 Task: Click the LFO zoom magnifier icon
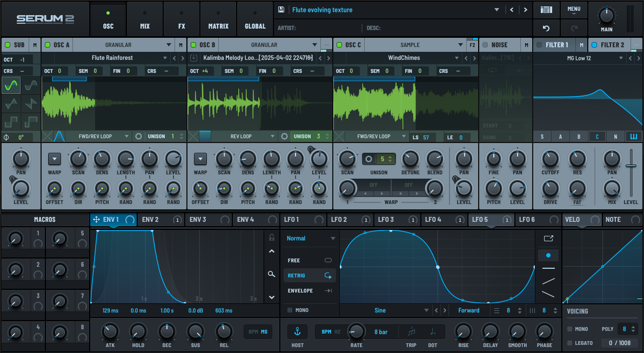[271, 274]
